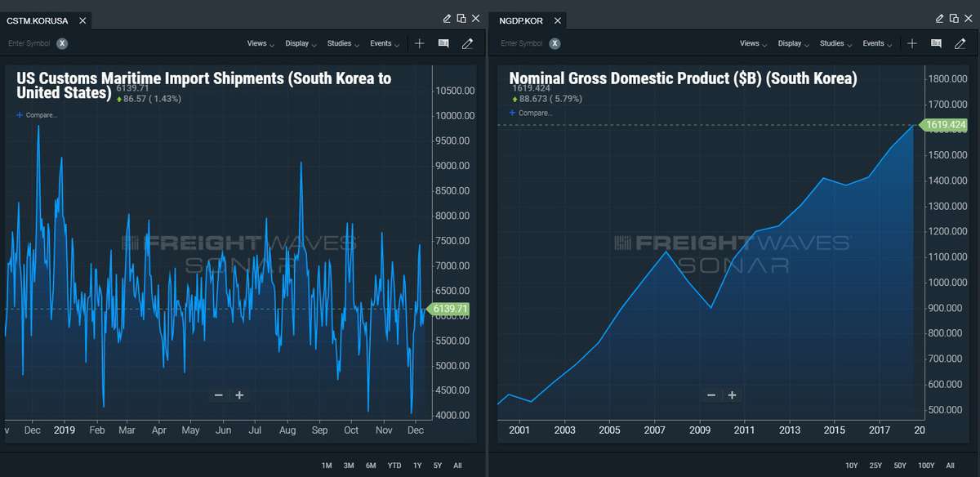Activate the drawing pencil tool in right toolbar
The image size is (980, 477).
point(960,43)
